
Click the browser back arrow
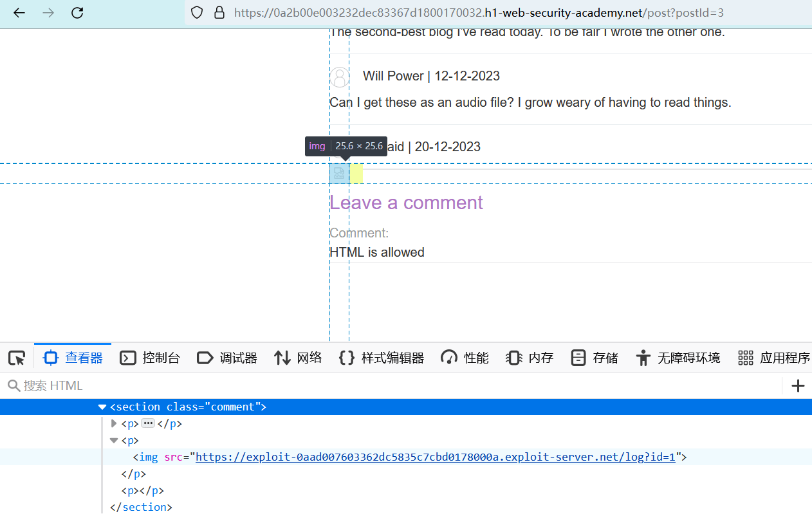coord(19,13)
